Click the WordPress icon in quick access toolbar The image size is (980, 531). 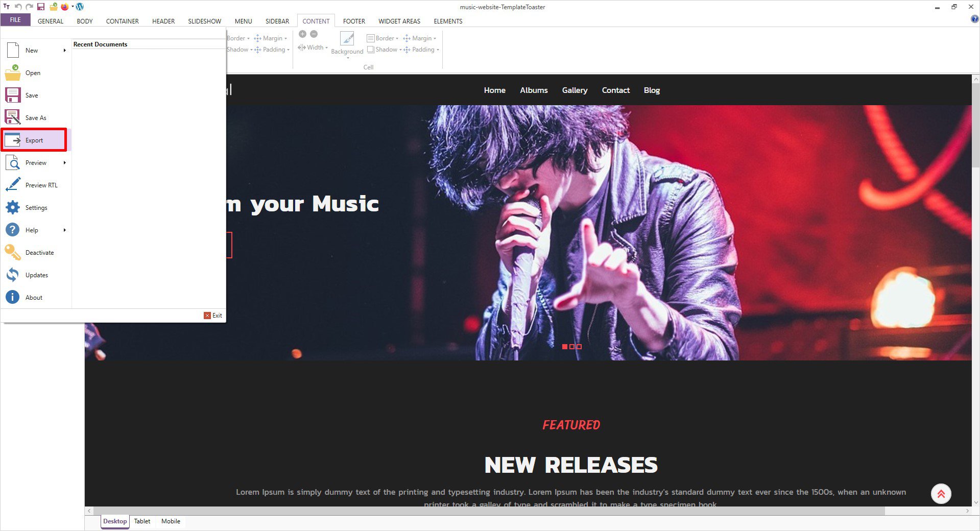[80, 7]
